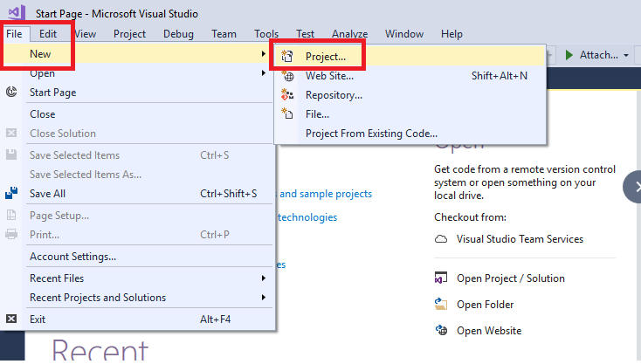Click the Start Page menu entry
The height and width of the screenshot is (364, 641).
[x=53, y=93]
